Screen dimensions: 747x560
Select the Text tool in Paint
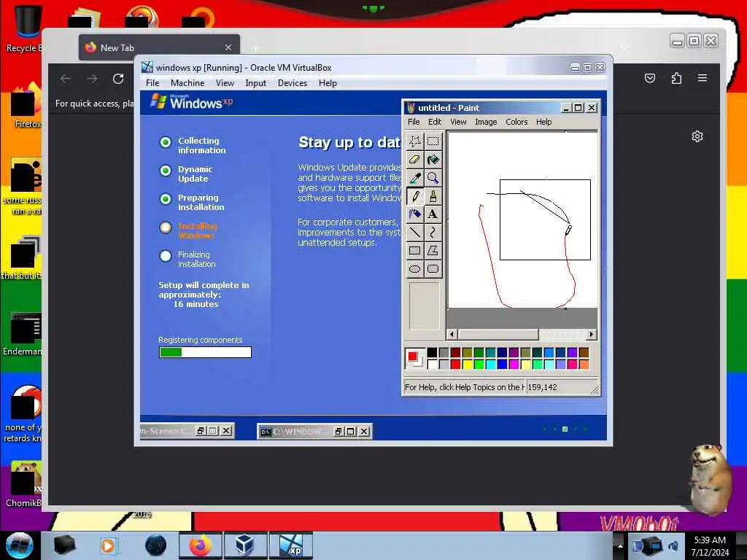(x=433, y=214)
